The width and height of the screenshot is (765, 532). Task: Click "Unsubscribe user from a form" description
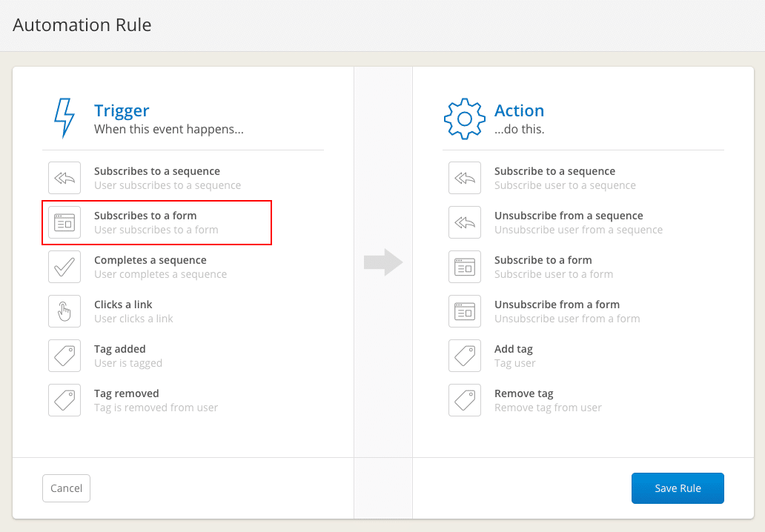[567, 319]
